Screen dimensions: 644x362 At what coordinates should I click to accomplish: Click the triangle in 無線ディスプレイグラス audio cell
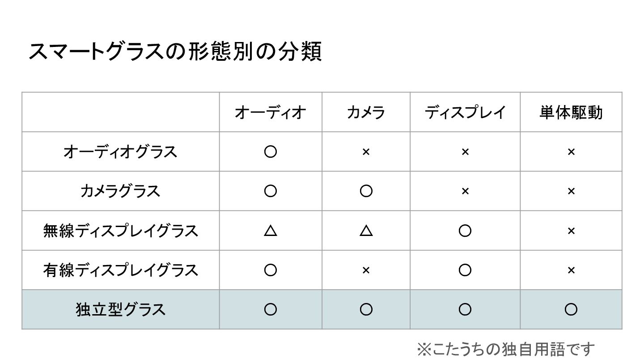[x=271, y=231]
